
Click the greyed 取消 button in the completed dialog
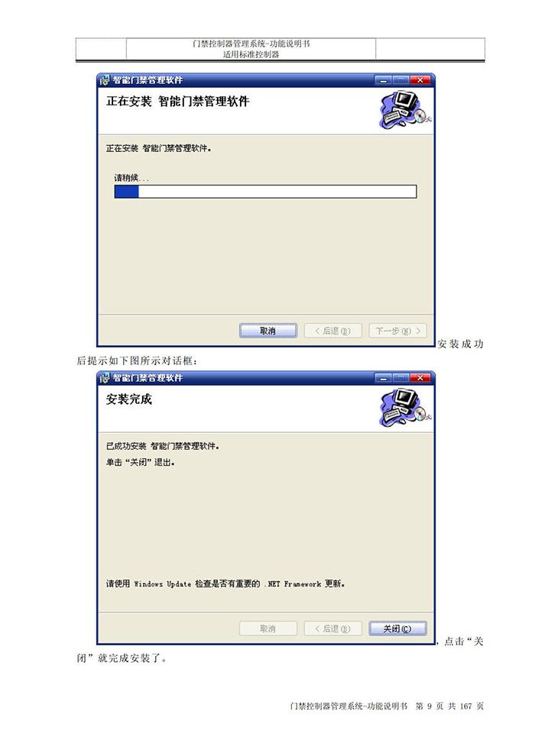point(267,628)
